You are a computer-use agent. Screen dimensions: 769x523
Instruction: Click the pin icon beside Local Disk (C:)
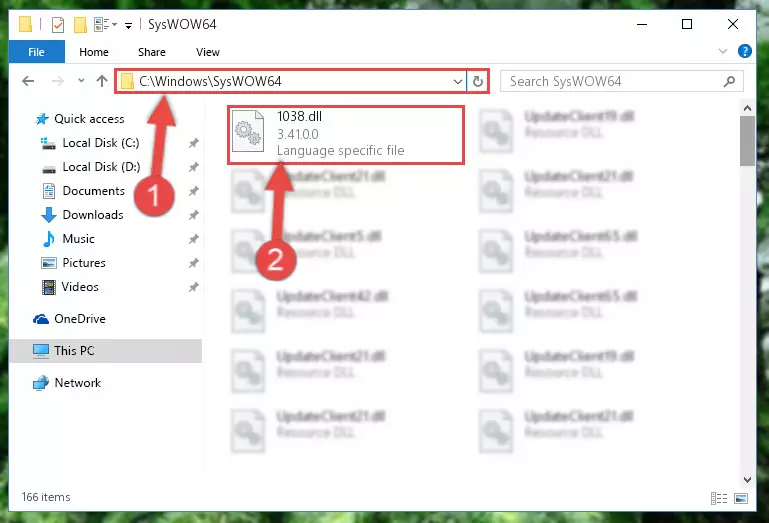[x=194, y=143]
